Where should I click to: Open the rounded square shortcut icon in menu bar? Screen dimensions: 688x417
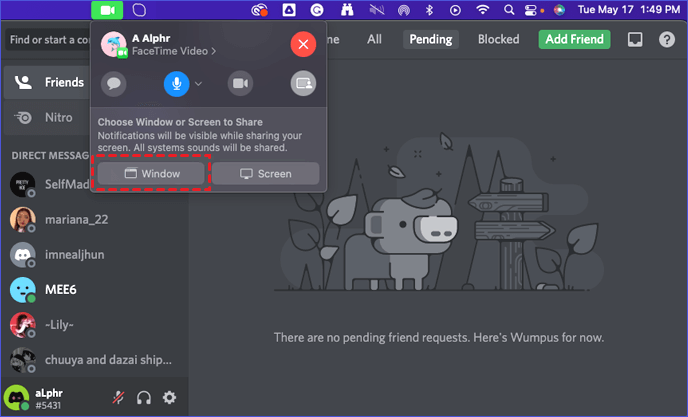tap(139, 10)
